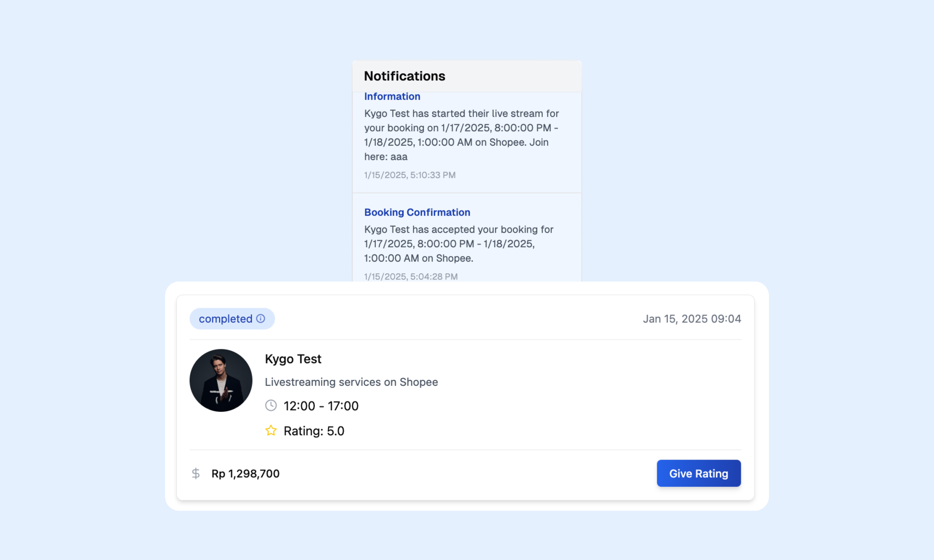Click the accepted your booking notification message
Image resolution: width=934 pixels, height=560 pixels.
[x=459, y=244]
